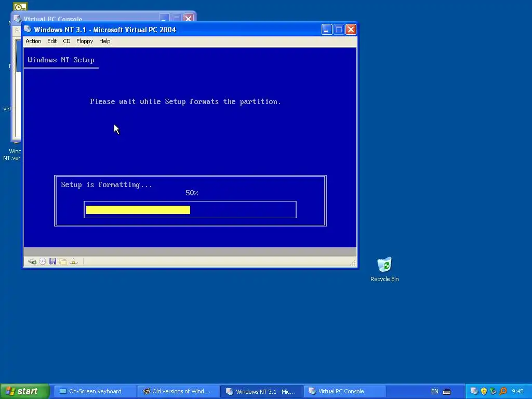Viewport: 532px width, 399px height.
Task: Click the Security Center yellow shield tray icon
Action: pyautogui.click(x=484, y=391)
